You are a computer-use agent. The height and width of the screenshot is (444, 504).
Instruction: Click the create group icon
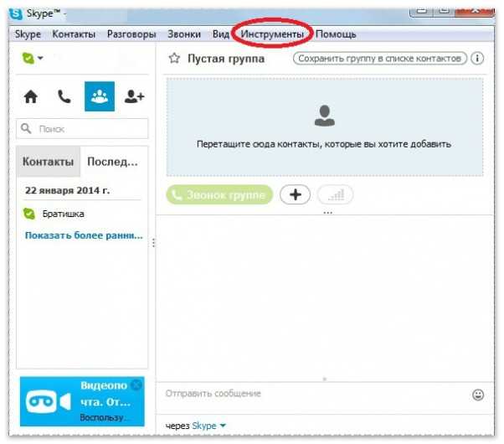(x=100, y=96)
